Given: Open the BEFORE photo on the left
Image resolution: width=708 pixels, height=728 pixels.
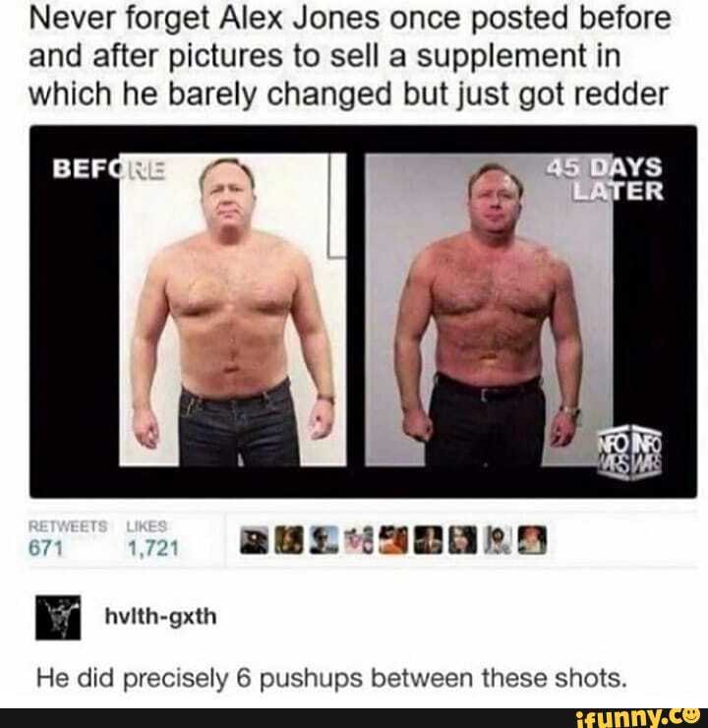Looking at the screenshot, I should (x=233, y=310).
